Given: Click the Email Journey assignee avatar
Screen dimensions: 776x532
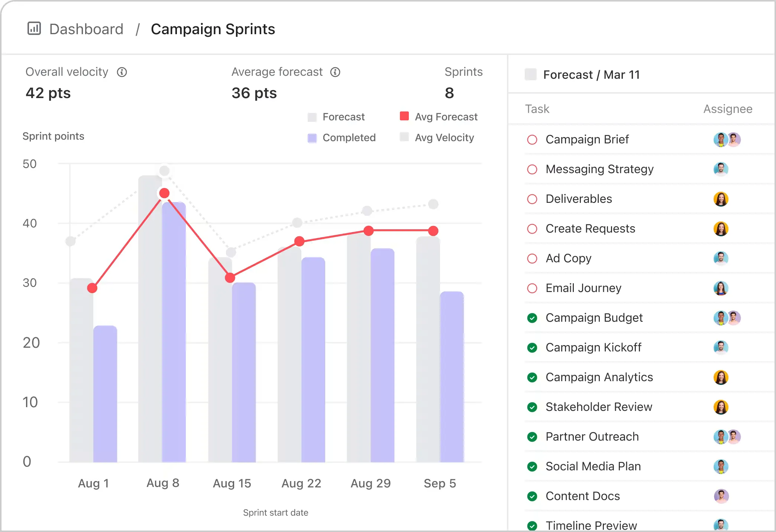Looking at the screenshot, I should point(721,288).
